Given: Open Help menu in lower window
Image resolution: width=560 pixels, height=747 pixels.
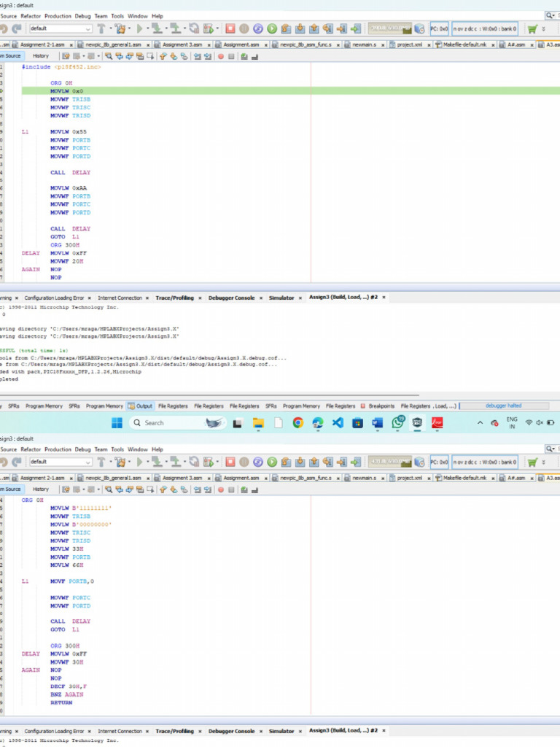Looking at the screenshot, I should coord(157,449).
